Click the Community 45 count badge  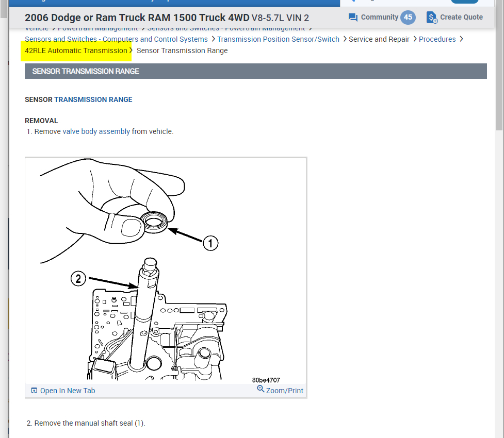(408, 18)
